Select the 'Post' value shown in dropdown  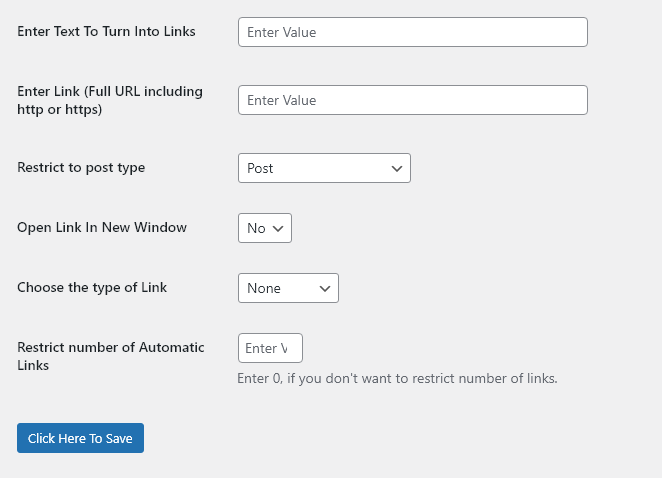pos(260,168)
